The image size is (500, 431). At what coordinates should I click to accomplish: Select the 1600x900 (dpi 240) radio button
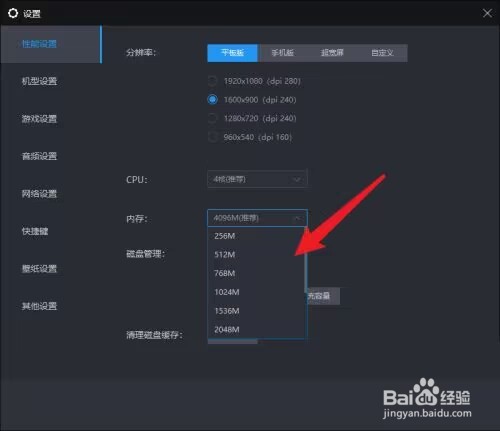click(x=212, y=100)
